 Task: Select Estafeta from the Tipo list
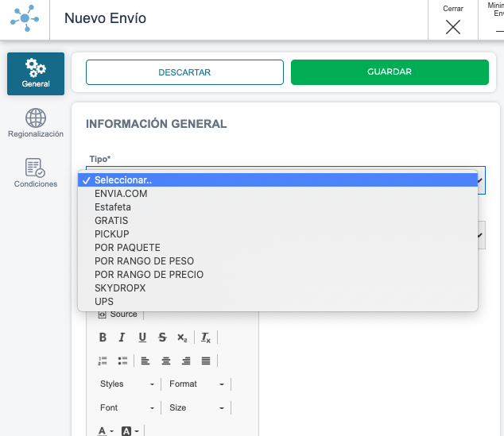tap(277, 207)
